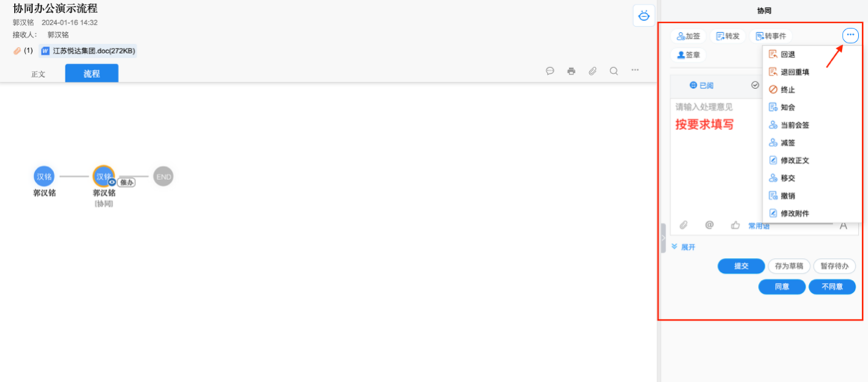The width and height of the screenshot is (868, 382).
Task: Toggle the eye icon on workflow node
Action: (x=112, y=182)
